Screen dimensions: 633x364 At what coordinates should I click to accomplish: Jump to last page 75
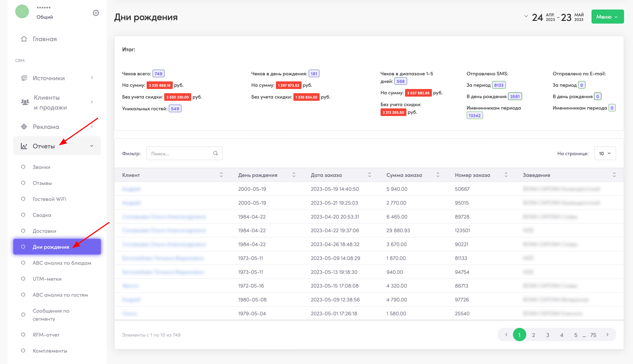(593, 335)
